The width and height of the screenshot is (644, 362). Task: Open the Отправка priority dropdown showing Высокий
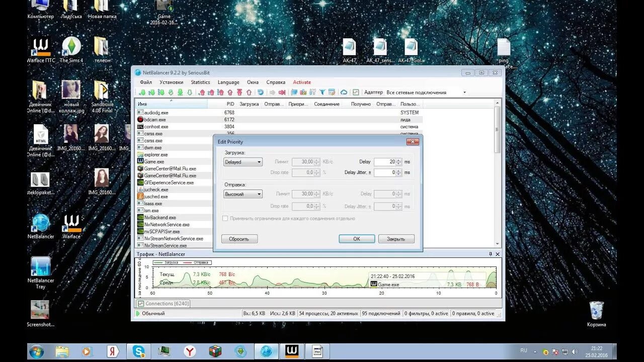[243, 194]
